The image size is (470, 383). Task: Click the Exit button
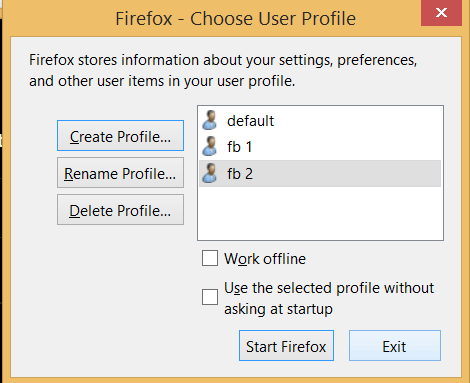pyautogui.click(x=395, y=346)
